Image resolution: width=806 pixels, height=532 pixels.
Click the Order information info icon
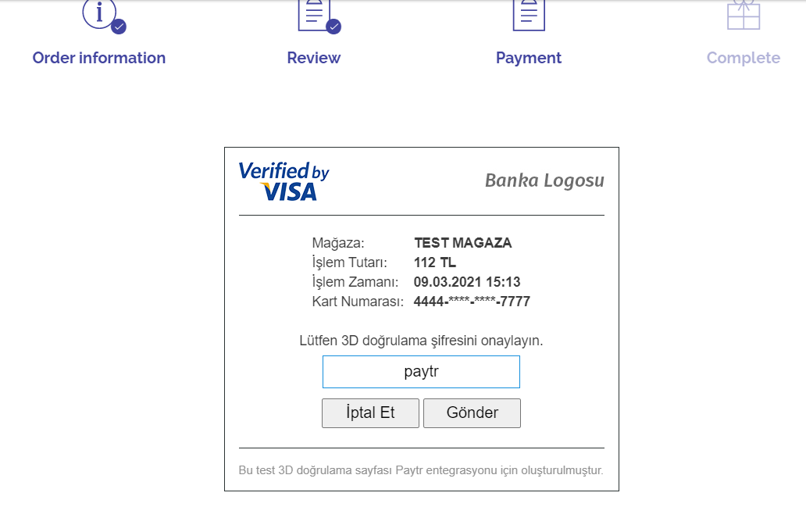pos(100,14)
